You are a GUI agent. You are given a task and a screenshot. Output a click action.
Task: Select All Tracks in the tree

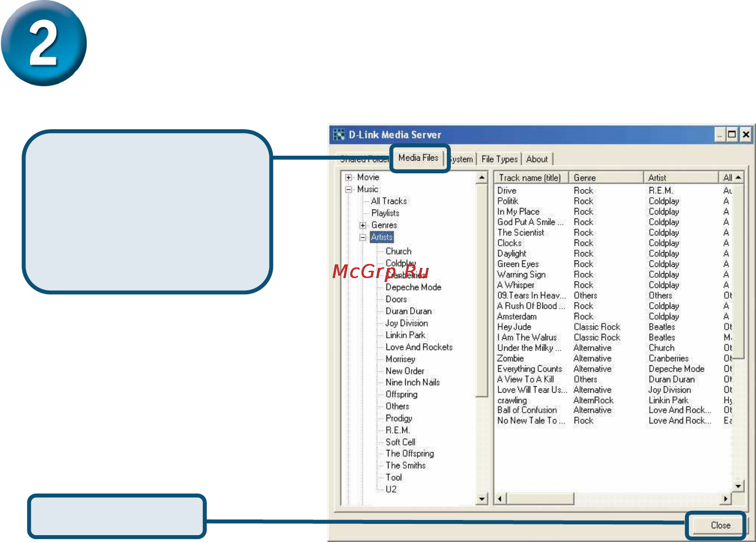coord(389,201)
